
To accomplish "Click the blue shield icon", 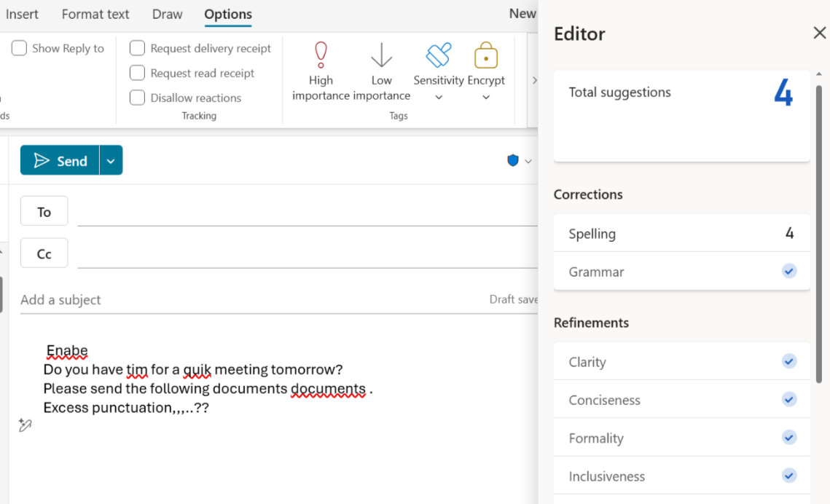I will 512,160.
